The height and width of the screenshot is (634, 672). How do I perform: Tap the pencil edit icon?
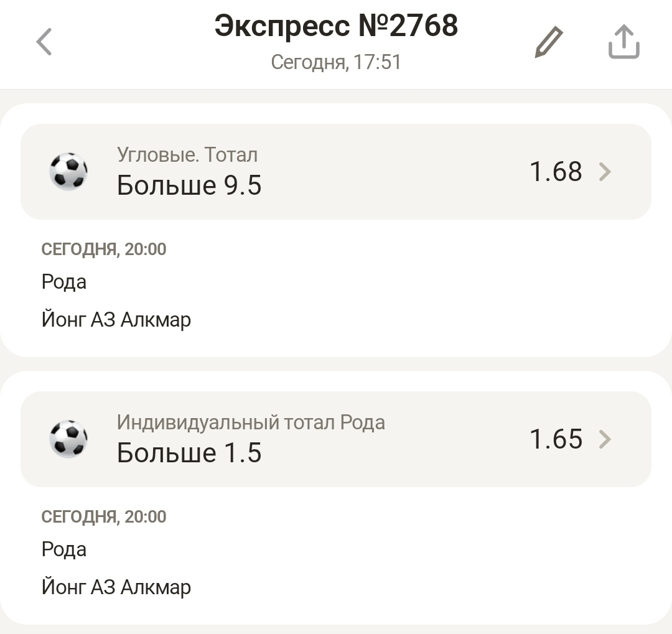tap(549, 43)
